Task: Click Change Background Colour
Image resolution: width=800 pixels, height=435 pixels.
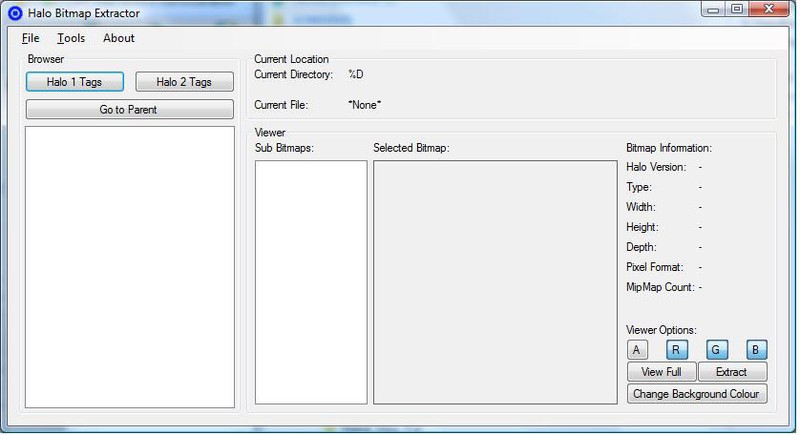Action: click(697, 394)
